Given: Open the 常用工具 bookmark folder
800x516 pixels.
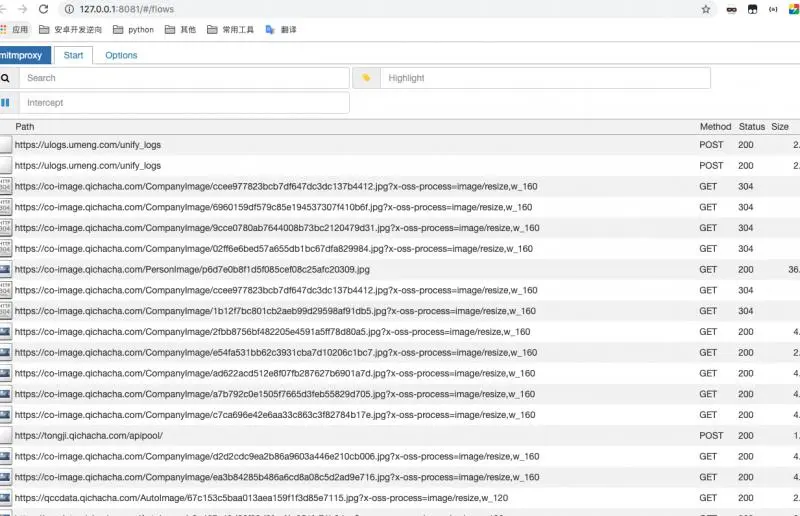Looking at the screenshot, I should click(x=230, y=30).
